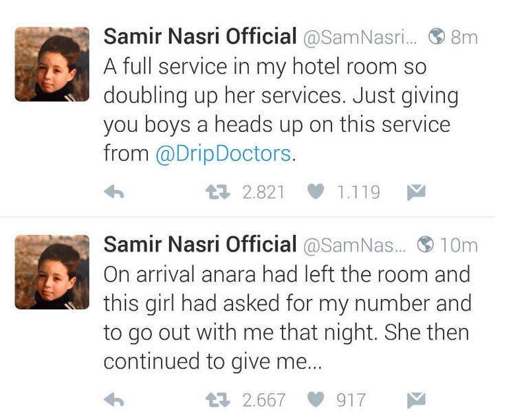Open the profile photo on the bottom tweet
524x420 pixels.
52,272
